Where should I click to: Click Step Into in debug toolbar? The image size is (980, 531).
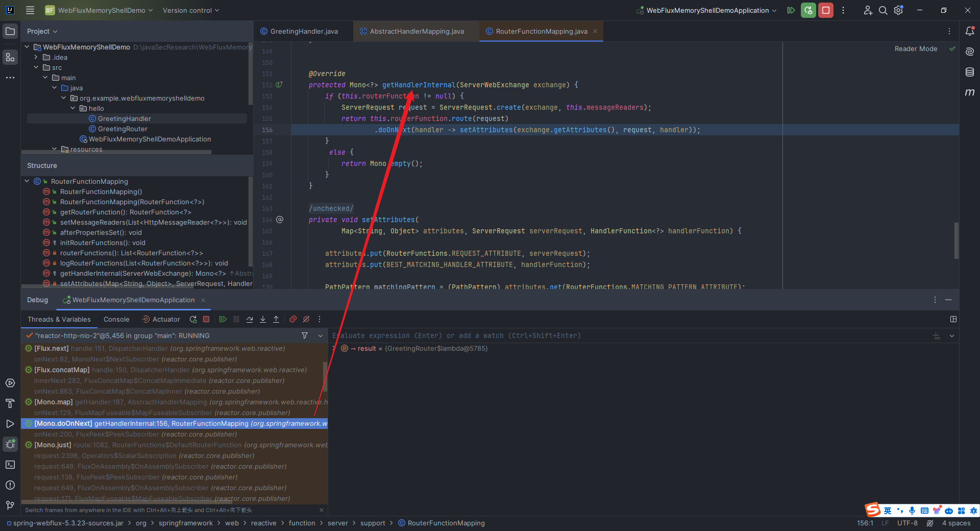[x=263, y=319]
